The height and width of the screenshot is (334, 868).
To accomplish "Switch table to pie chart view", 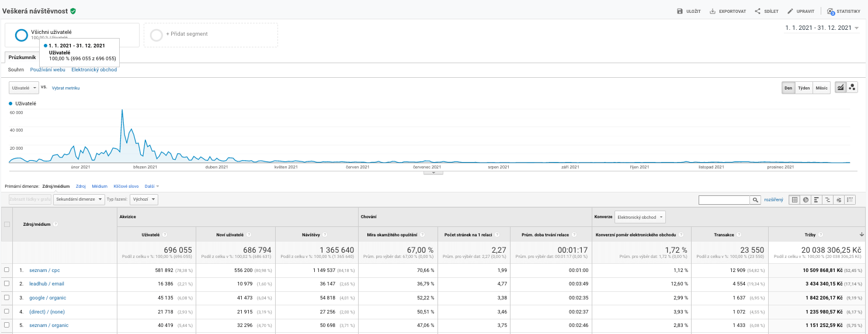I will [806, 199].
